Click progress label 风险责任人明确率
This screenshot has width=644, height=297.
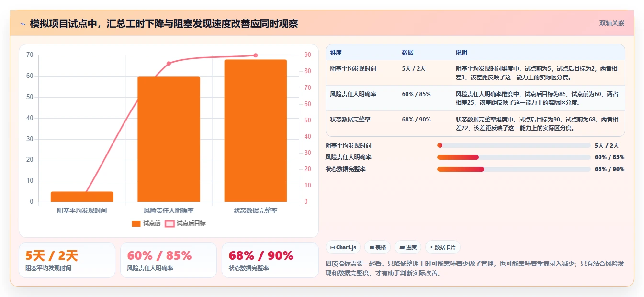(349, 157)
